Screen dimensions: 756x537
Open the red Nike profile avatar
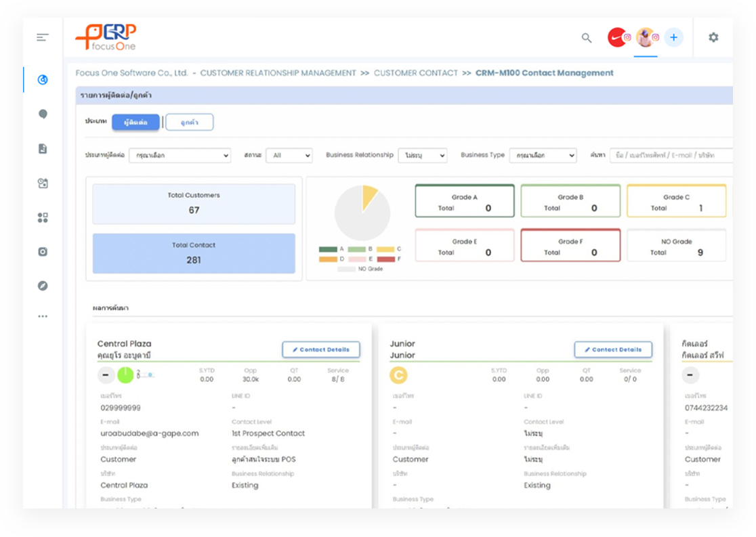pyautogui.click(x=618, y=38)
